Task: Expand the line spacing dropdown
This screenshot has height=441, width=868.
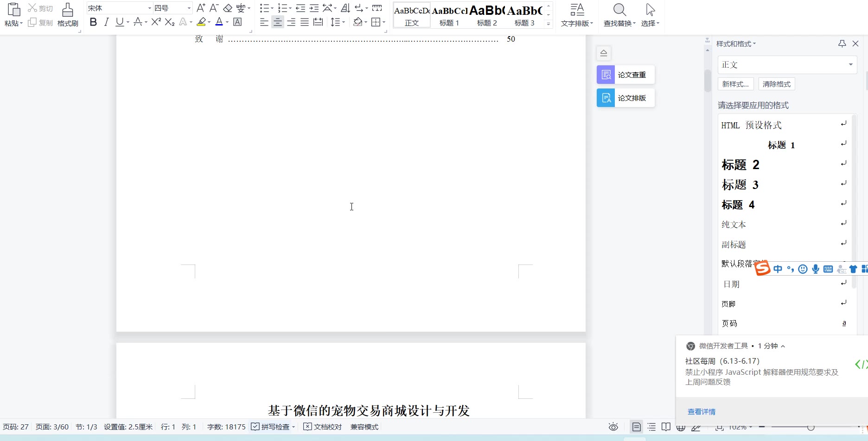Action: coord(343,22)
